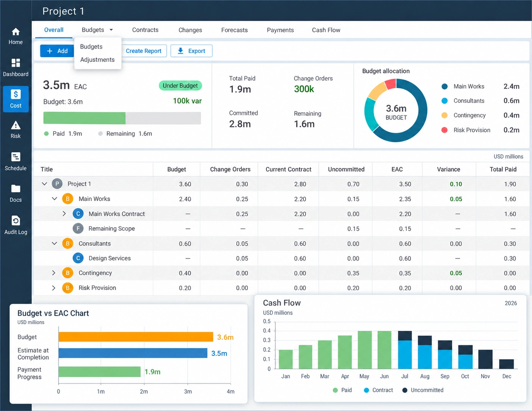This screenshot has width=532, height=411.
Task: Switch to the Changes tab
Action: pyautogui.click(x=190, y=30)
